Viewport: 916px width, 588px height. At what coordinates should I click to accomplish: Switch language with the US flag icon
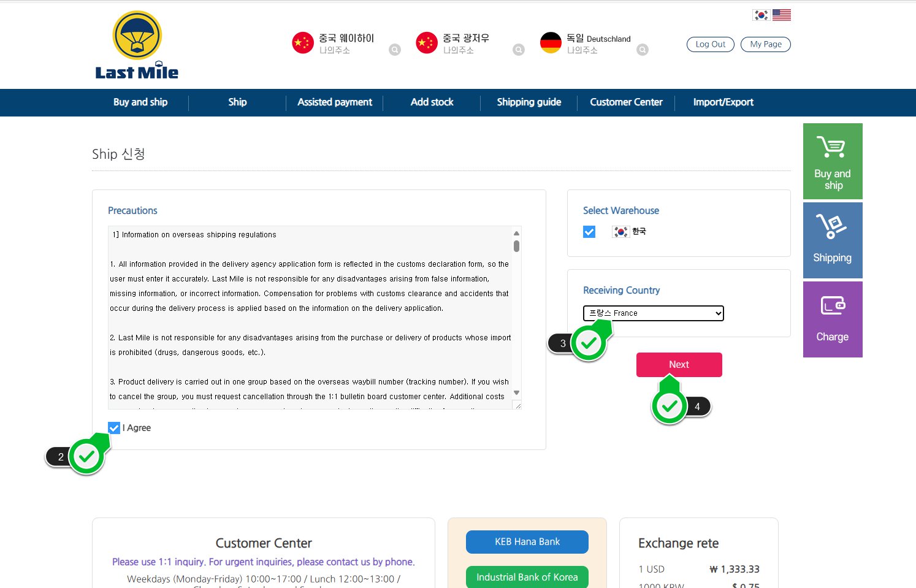tap(781, 15)
